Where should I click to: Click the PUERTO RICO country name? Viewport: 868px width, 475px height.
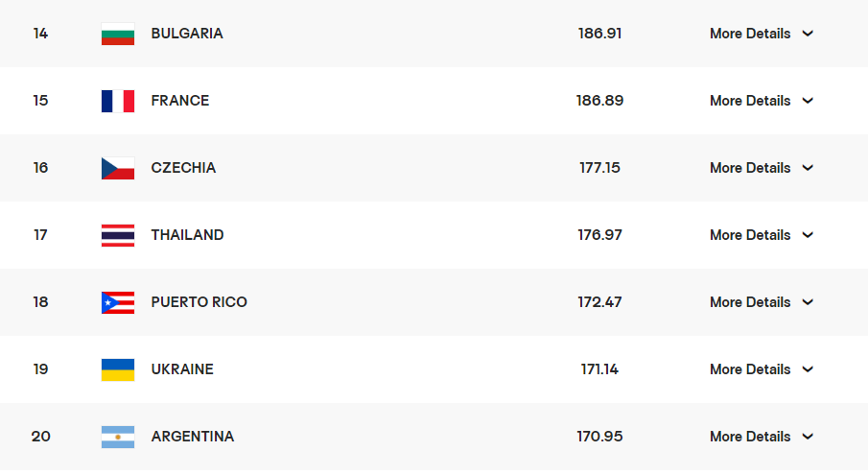click(x=199, y=302)
